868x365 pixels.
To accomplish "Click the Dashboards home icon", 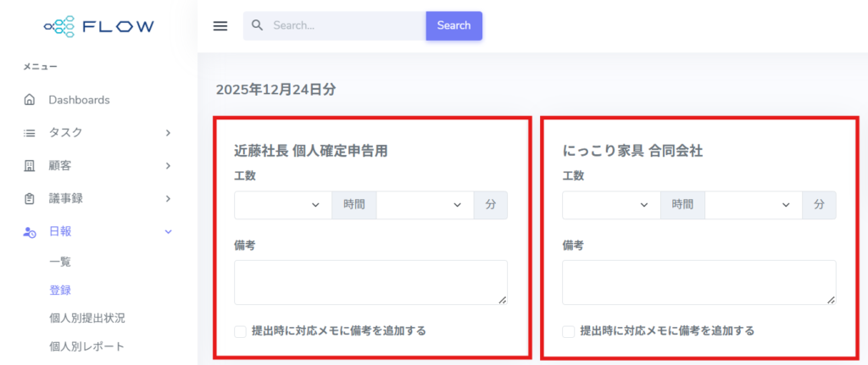I will click(30, 100).
